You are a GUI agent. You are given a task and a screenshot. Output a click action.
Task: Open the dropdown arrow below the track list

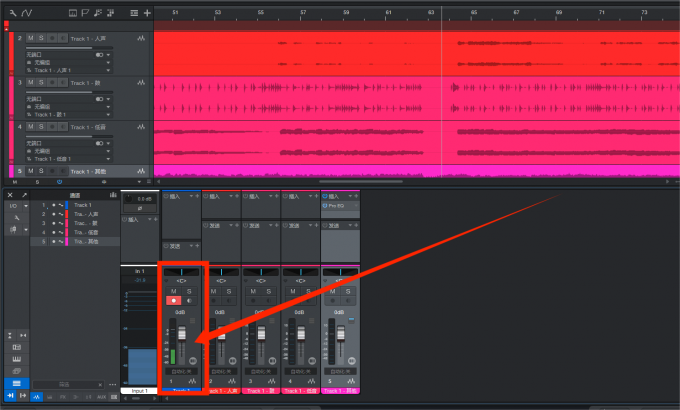point(139,182)
